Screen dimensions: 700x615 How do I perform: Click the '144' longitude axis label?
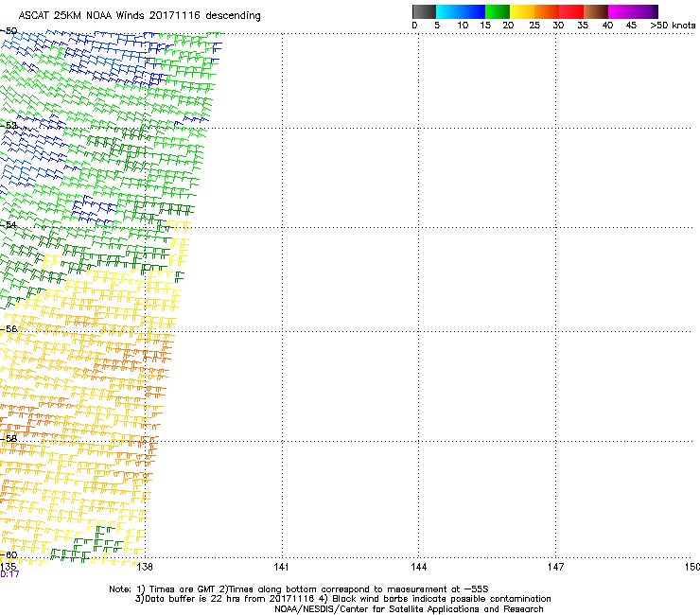[x=419, y=567]
